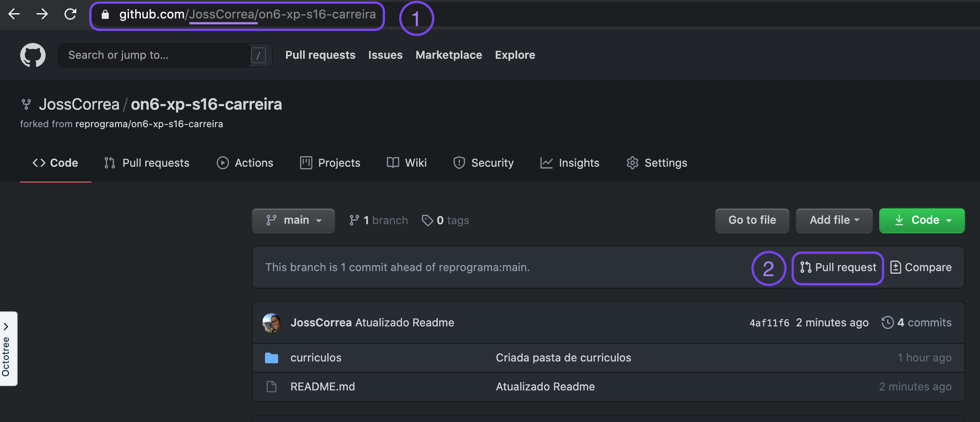
Task: Open the reprograma/on6-xp-s16-carreira upstream link
Action: pos(149,124)
